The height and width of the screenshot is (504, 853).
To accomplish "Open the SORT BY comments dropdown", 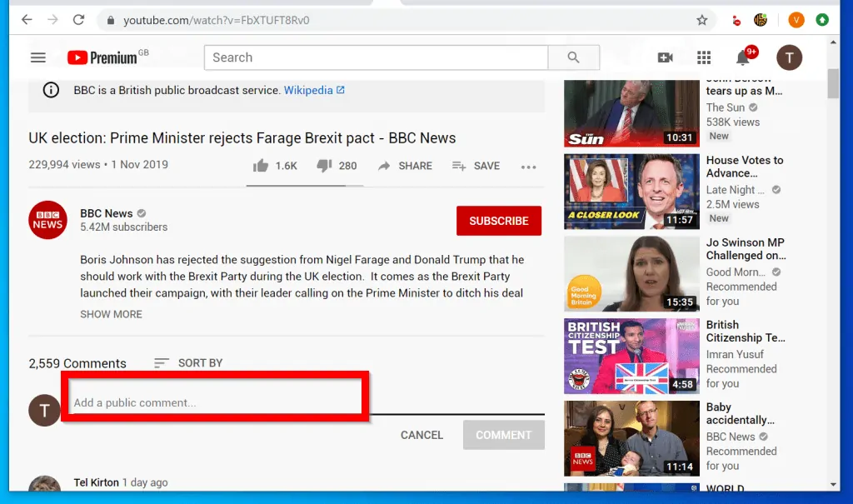I will coord(188,362).
